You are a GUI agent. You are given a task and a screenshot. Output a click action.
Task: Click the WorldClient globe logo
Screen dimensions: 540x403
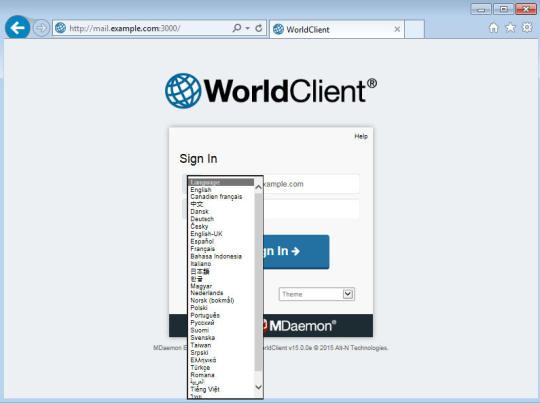(183, 91)
